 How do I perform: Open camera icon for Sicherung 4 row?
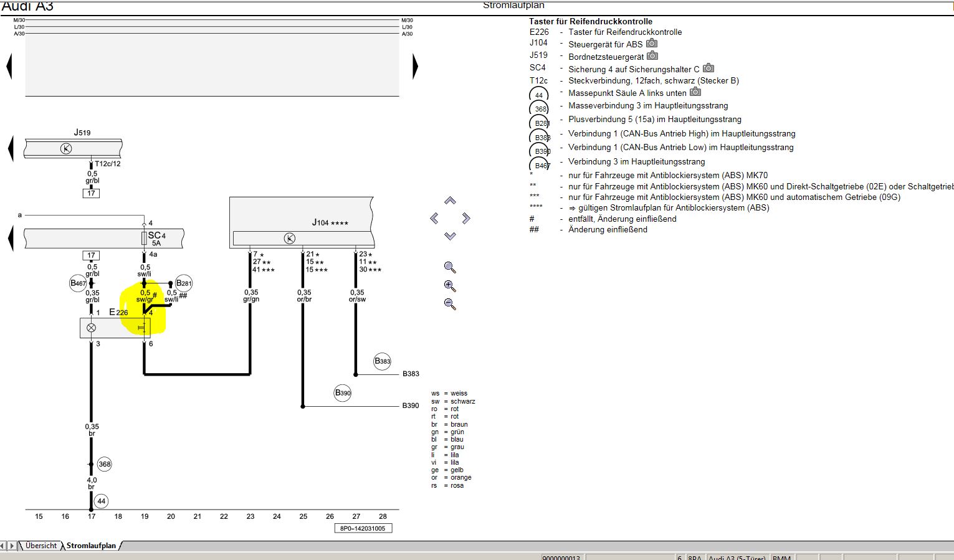coord(708,68)
